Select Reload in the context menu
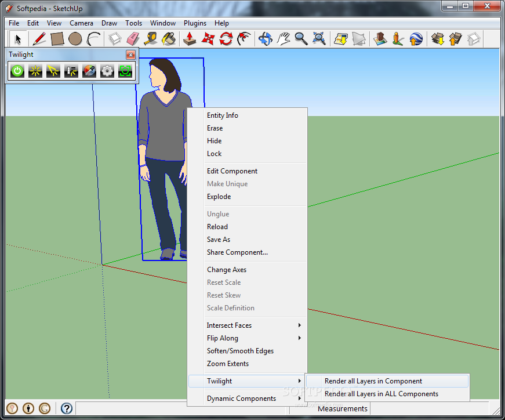 click(x=248, y=227)
